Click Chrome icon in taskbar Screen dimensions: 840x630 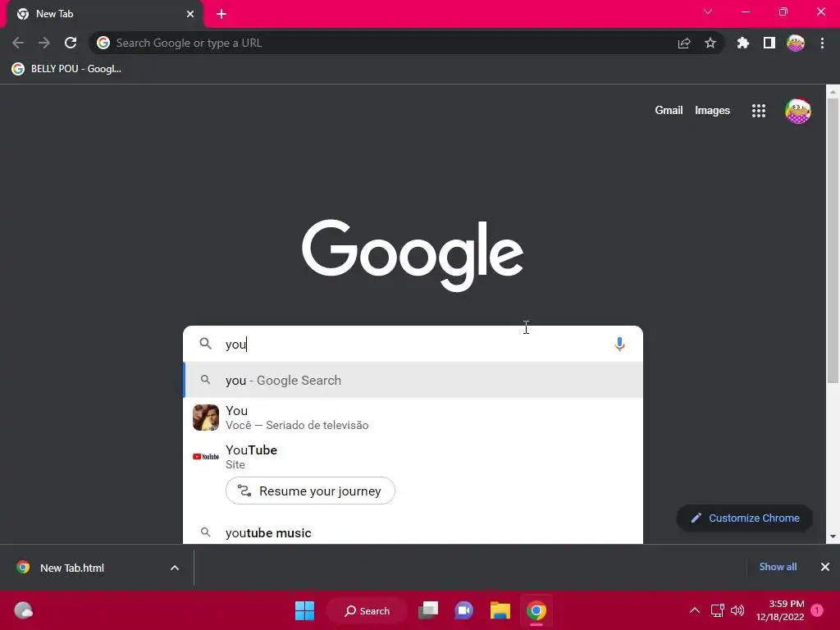(x=536, y=610)
